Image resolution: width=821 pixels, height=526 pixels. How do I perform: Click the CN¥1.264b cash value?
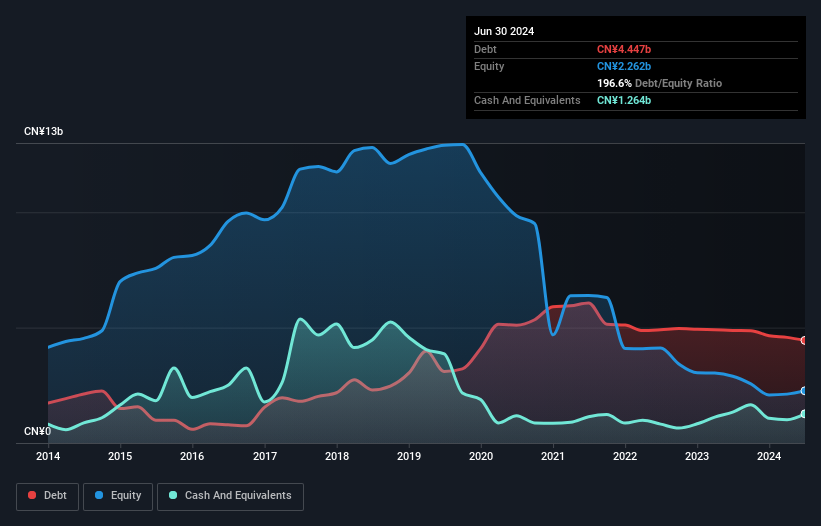(x=624, y=100)
